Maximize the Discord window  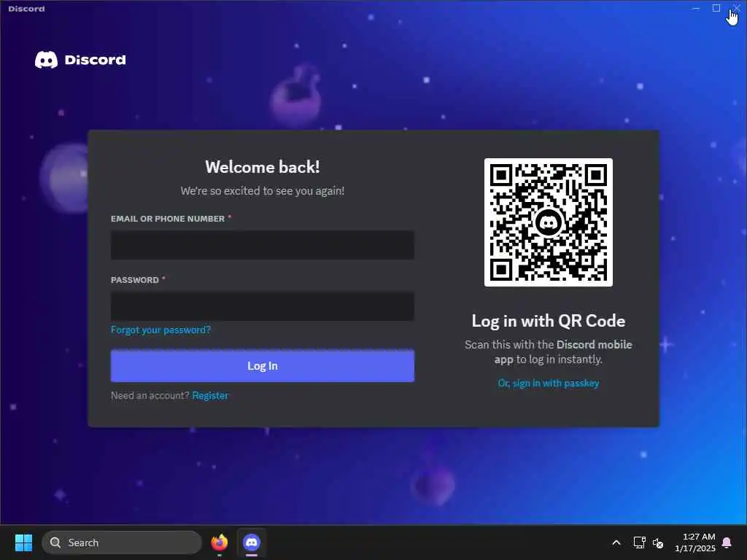[x=716, y=8]
